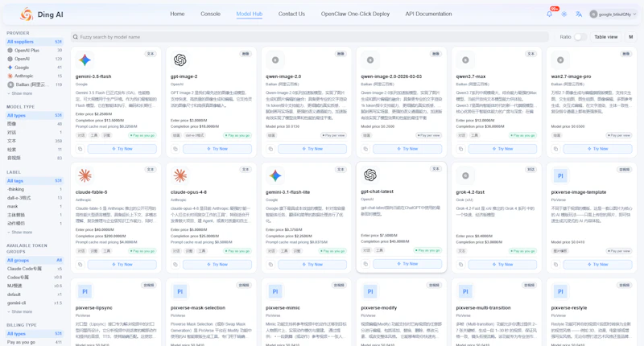Filter by OpenAI provider
This screenshot has height=346, width=644.
pos(35,59)
